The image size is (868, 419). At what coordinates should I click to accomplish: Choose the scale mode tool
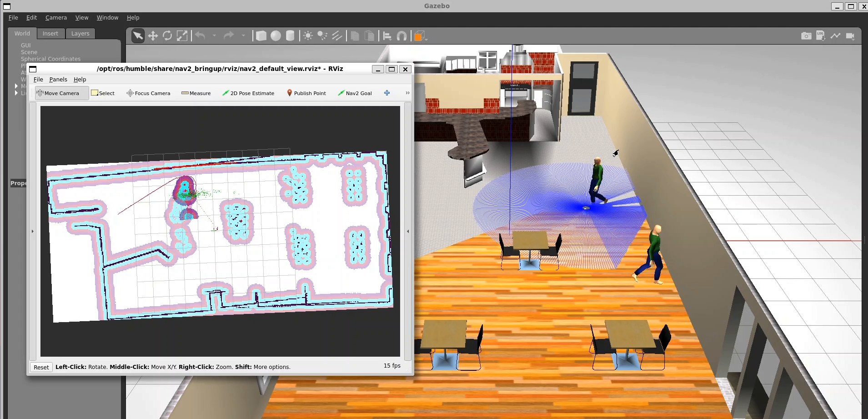[x=182, y=36]
